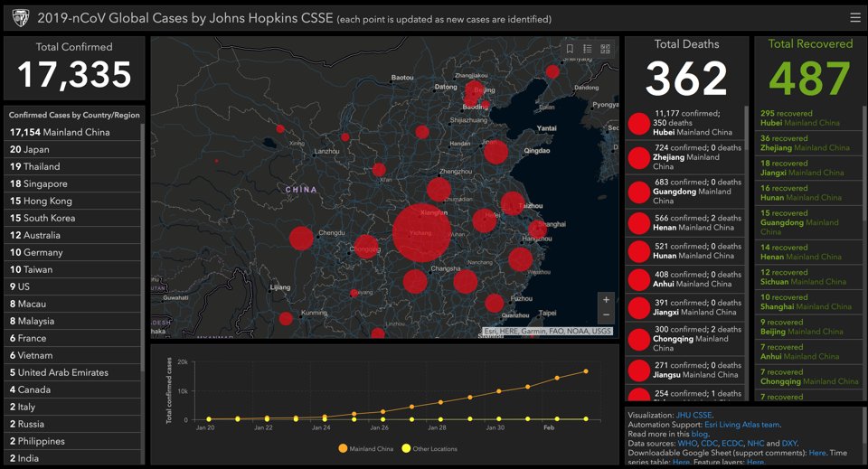868x469 pixels.
Task: Open the WHO data source link
Action: (687, 444)
